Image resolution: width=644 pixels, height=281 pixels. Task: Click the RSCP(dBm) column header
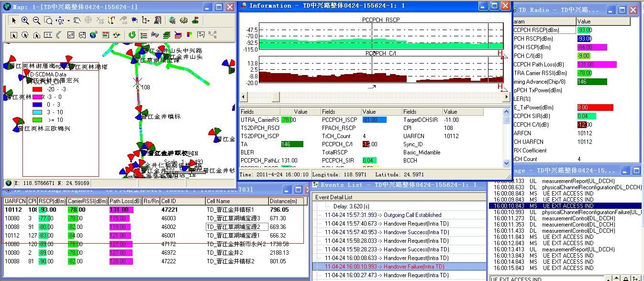pyautogui.click(x=52, y=201)
